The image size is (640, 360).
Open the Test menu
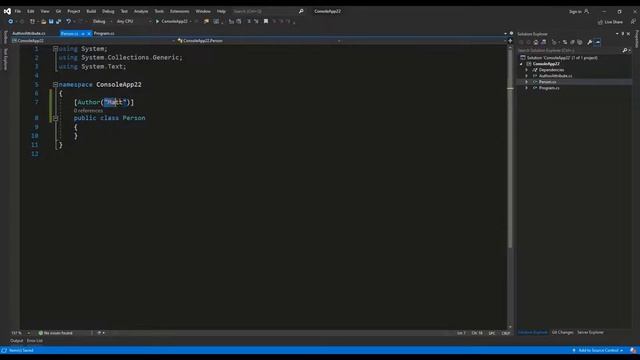[x=124, y=11]
